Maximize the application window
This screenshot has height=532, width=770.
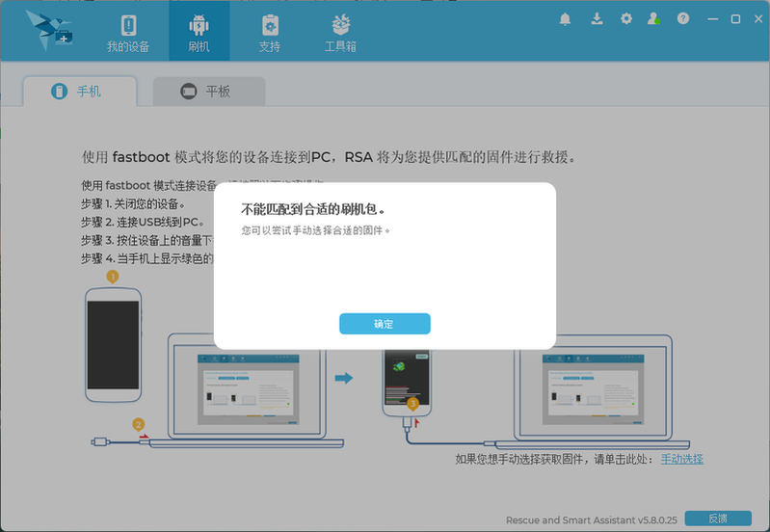tap(735, 18)
